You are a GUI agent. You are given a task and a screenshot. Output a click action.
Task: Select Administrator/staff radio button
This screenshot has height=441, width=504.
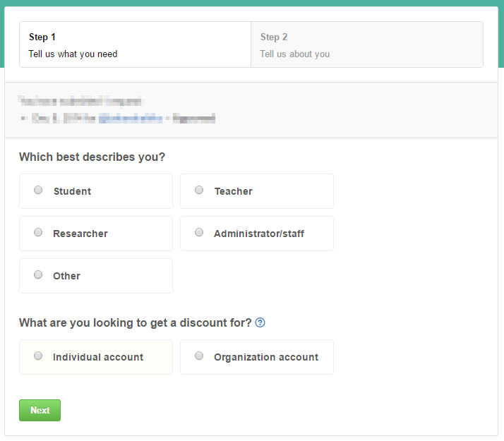pyautogui.click(x=199, y=232)
